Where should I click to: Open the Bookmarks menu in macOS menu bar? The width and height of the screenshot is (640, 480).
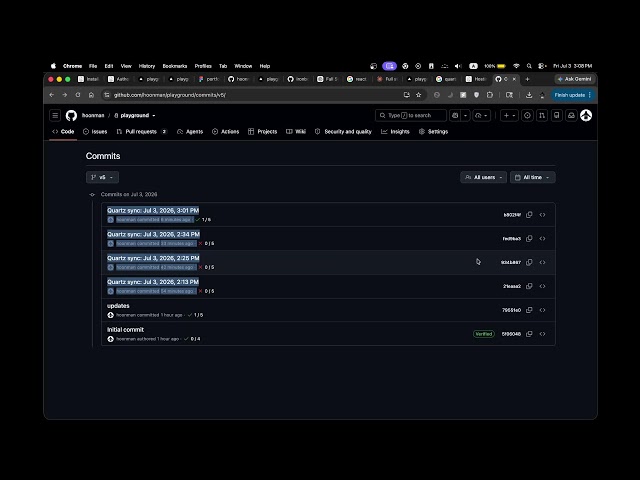175,66
